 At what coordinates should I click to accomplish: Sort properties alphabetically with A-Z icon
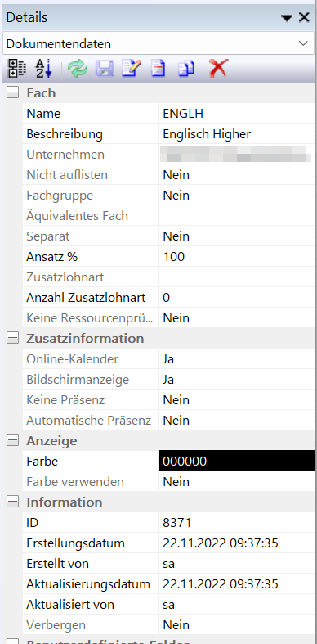(43, 68)
